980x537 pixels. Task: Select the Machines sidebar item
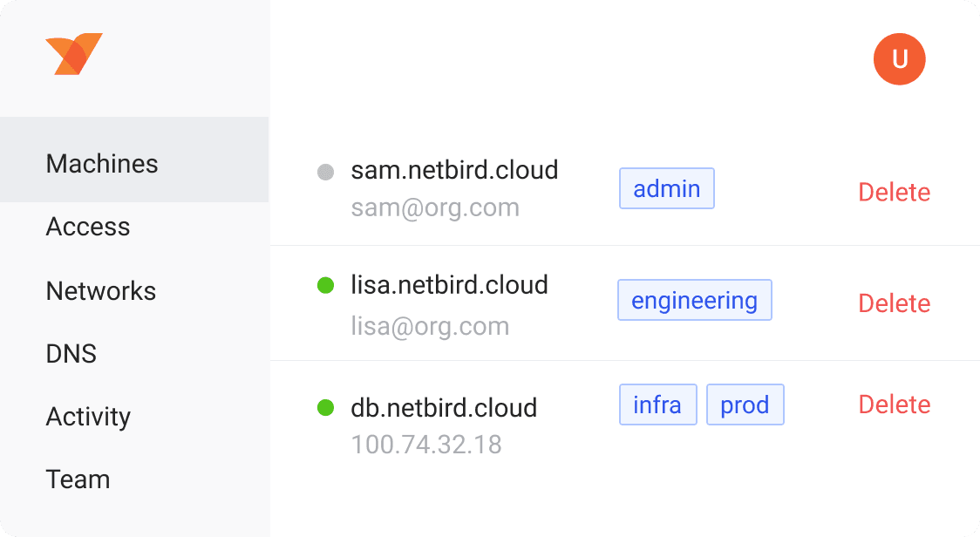coord(102,164)
